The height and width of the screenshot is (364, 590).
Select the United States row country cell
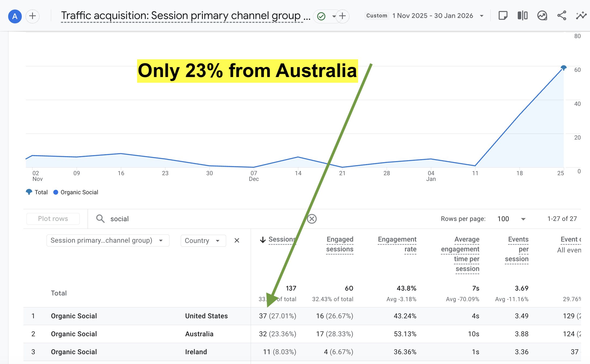pos(206,316)
